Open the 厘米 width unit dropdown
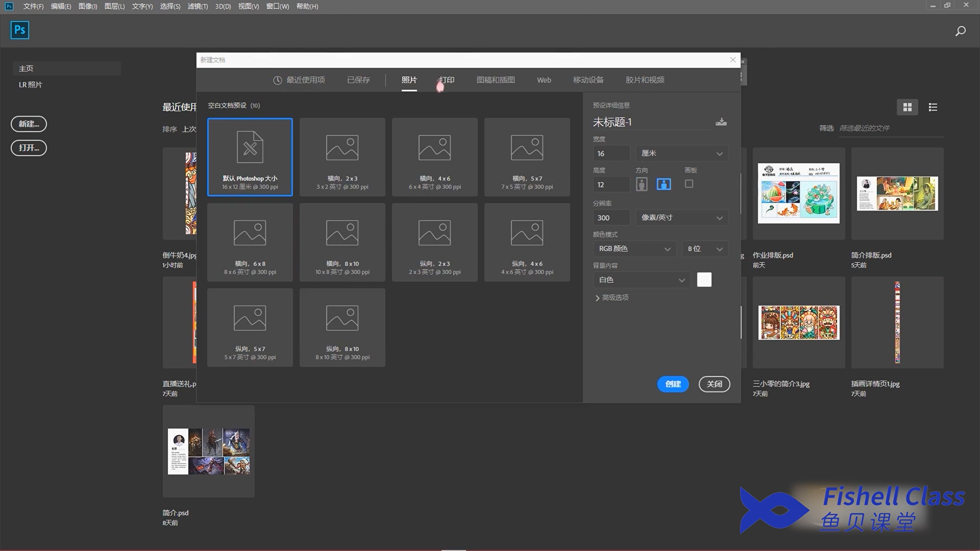Image resolution: width=980 pixels, height=551 pixels. tap(681, 153)
